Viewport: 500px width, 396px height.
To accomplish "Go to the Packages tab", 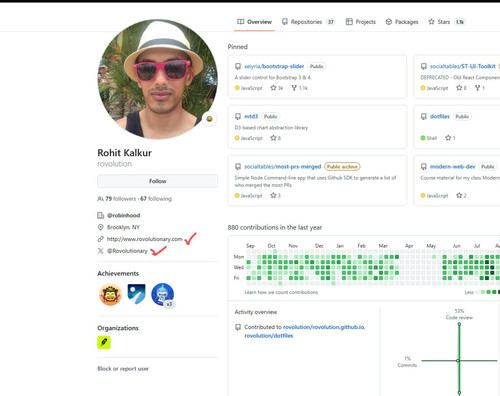I will [402, 22].
